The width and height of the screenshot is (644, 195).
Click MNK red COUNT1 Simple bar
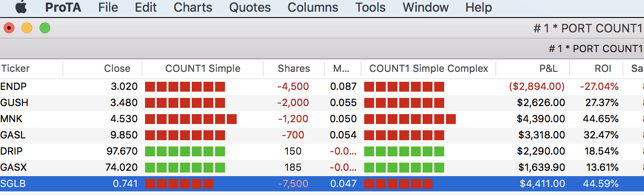(190, 119)
